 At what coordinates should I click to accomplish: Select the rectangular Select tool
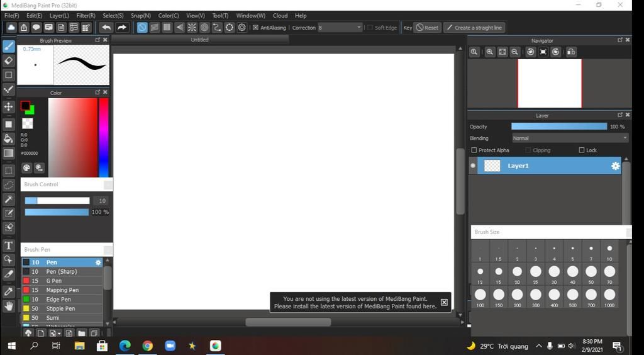pyautogui.click(x=9, y=170)
